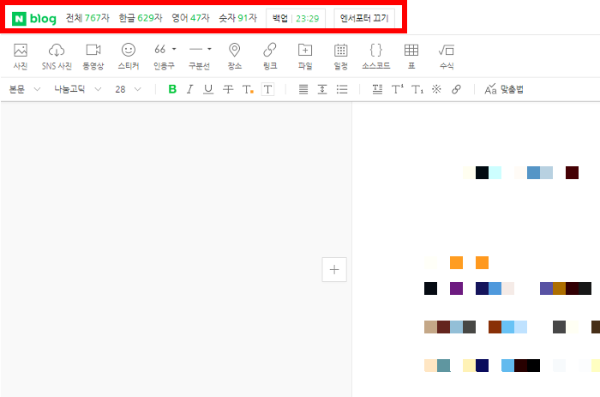Click the 영어 47자 English character count

click(190, 18)
